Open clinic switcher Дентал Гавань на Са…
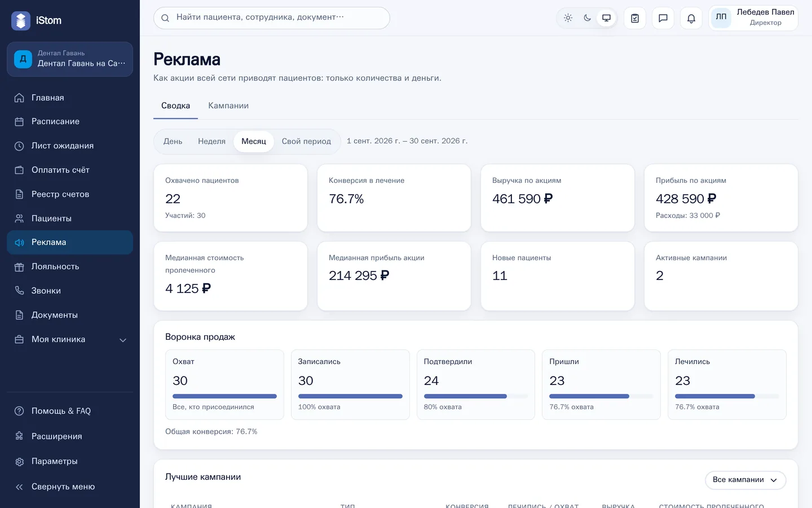The height and width of the screenshot is (508, 812). pyautogui.click(x=70, y=59)
